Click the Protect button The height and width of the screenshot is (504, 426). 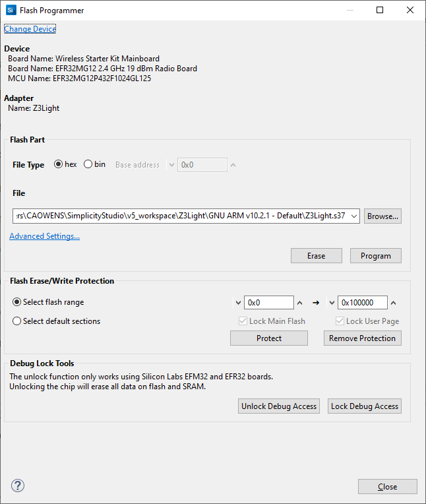pyautogui.click(x=268, y=338)
